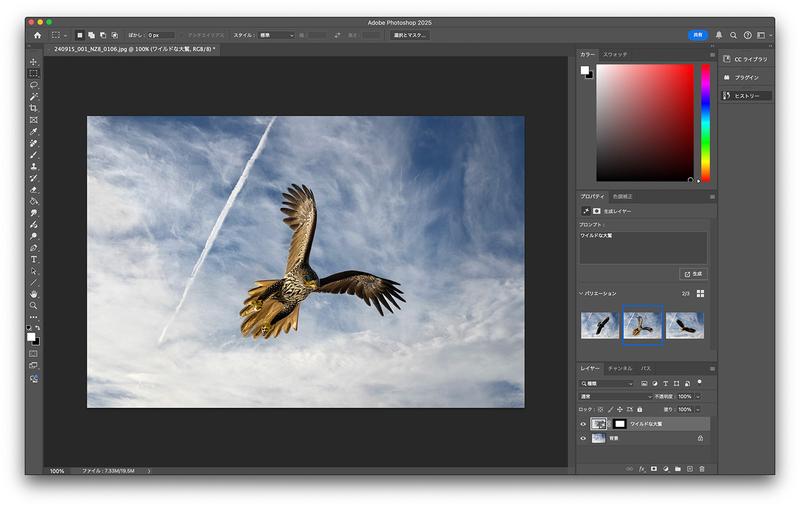Select the Lasso tool
Viewport: 800px width, 508px height.
(x=33, y=85)
